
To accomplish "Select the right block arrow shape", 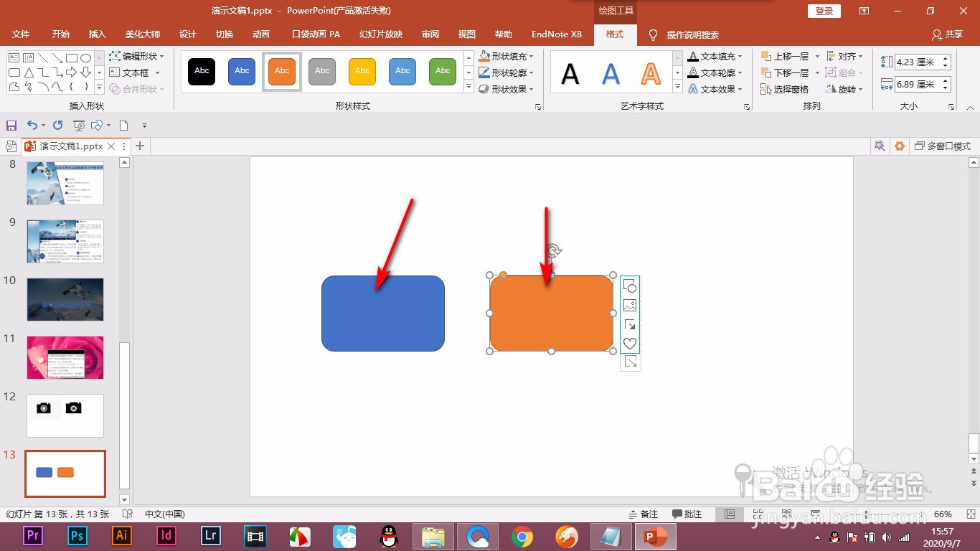I will (72, 72).
